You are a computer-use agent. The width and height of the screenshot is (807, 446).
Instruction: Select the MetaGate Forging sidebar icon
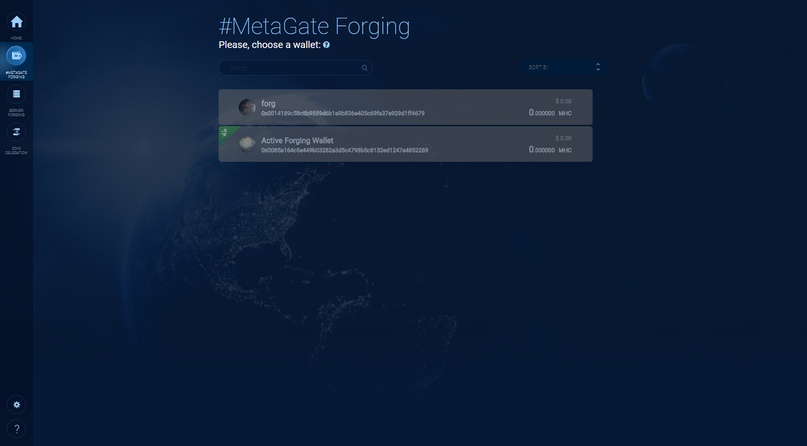pos(16,56)
